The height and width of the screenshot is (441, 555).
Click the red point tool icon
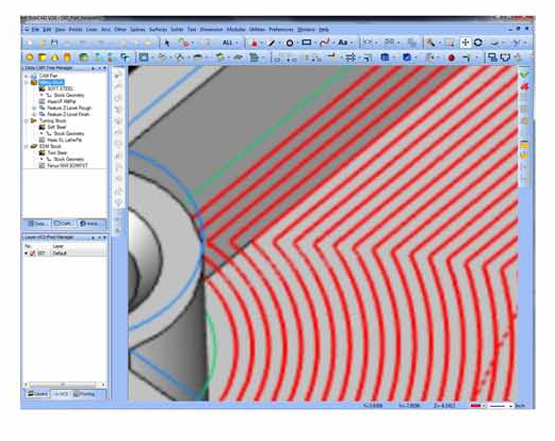[254, 43]
